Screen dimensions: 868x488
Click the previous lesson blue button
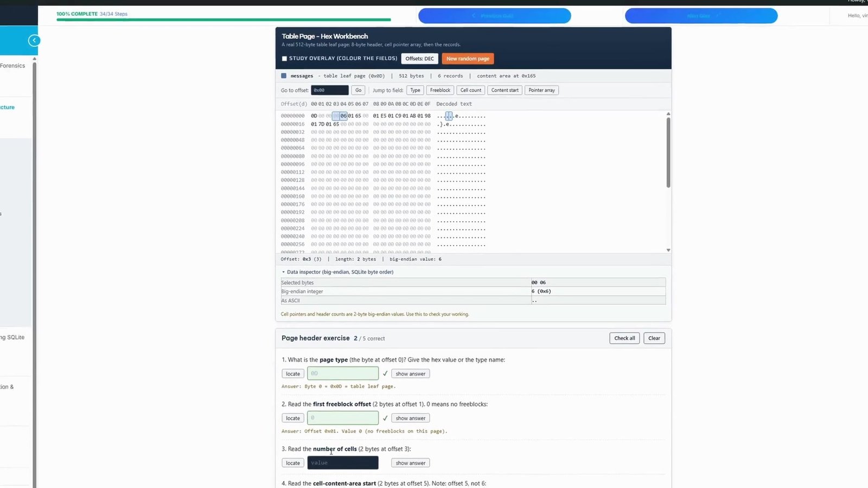[495, 16]
